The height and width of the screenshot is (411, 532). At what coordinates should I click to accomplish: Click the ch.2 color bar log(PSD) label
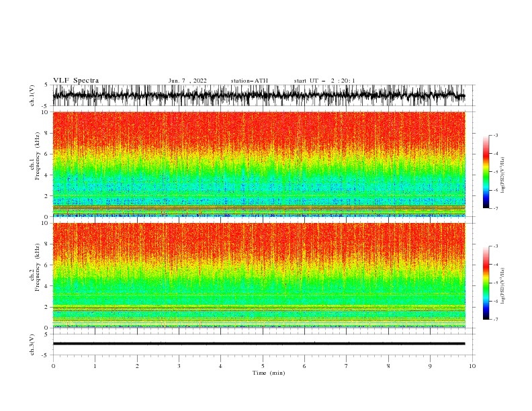coord(503,286)
